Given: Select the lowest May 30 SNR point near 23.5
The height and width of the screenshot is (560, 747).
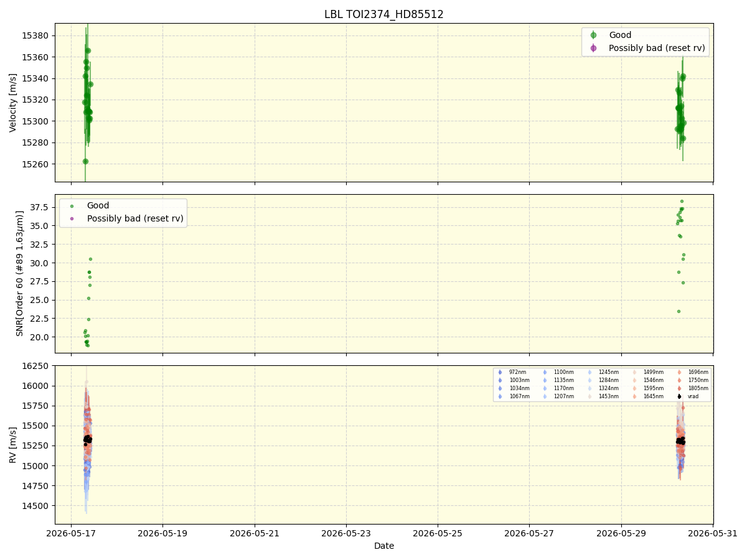Looking at the screenshot, I should 679,311.
